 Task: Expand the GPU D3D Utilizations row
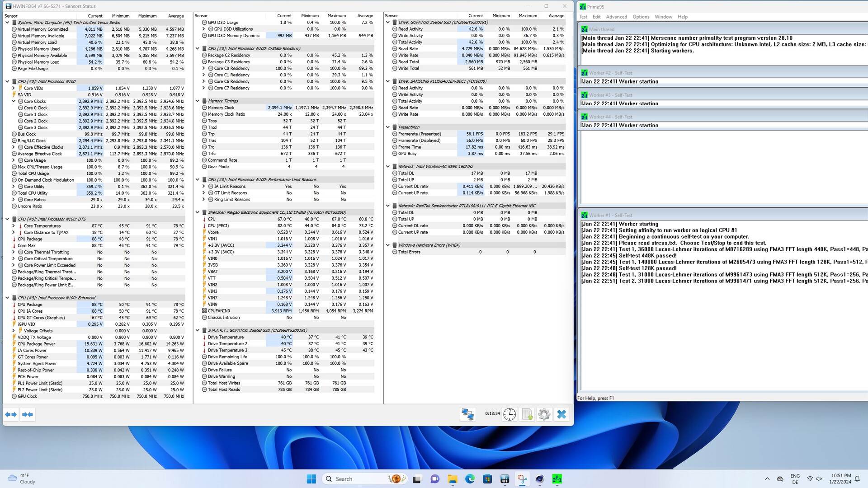[204, 29]
